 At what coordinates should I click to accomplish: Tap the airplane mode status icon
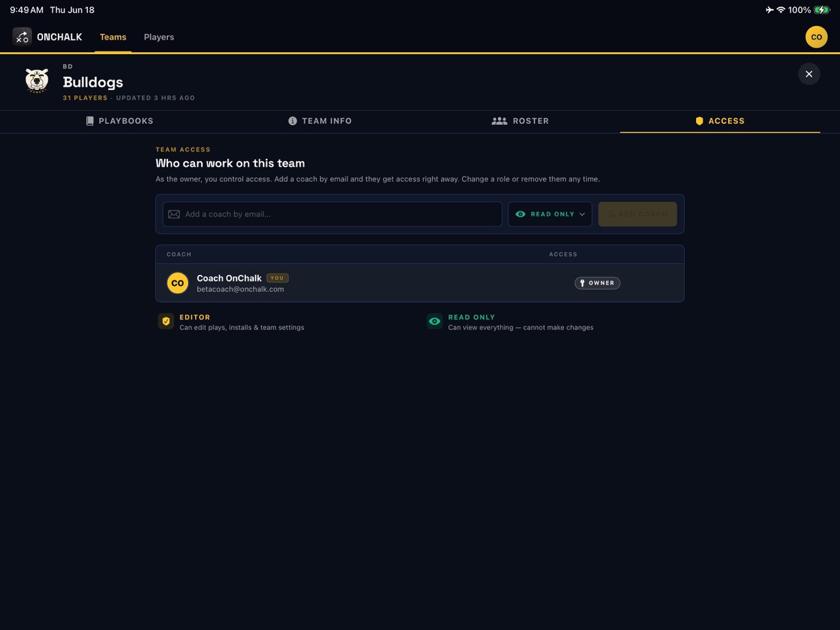coord(770,10)
